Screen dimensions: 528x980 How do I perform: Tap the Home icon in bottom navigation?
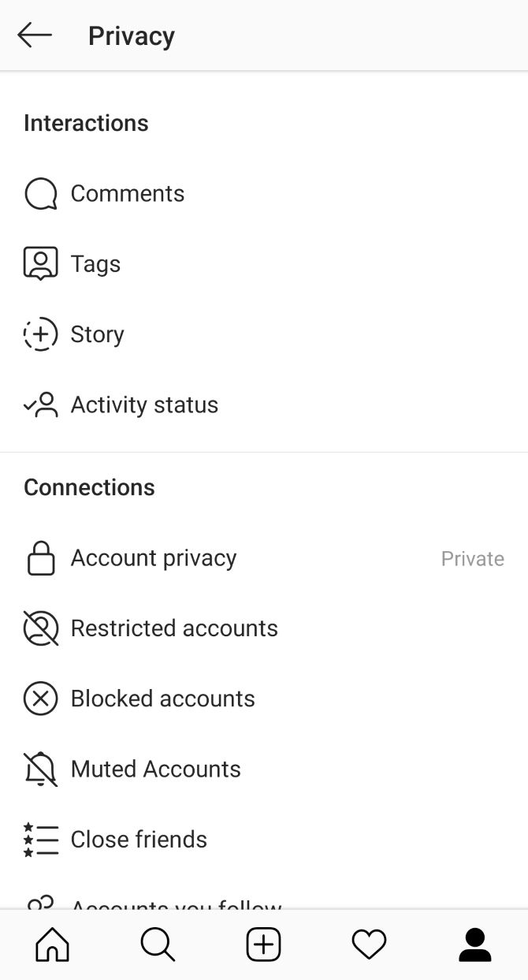52,944
